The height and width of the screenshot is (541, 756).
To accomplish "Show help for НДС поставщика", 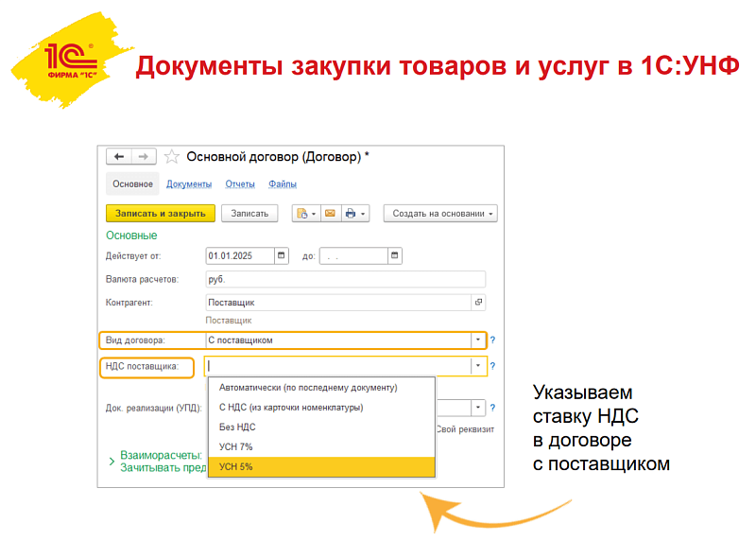I will 492,366.
